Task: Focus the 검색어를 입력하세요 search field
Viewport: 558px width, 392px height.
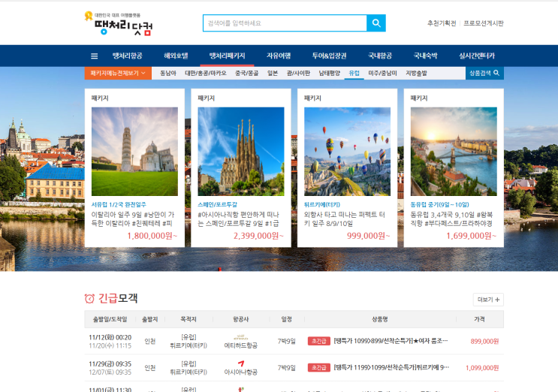Action: click(x=285, y=23)
